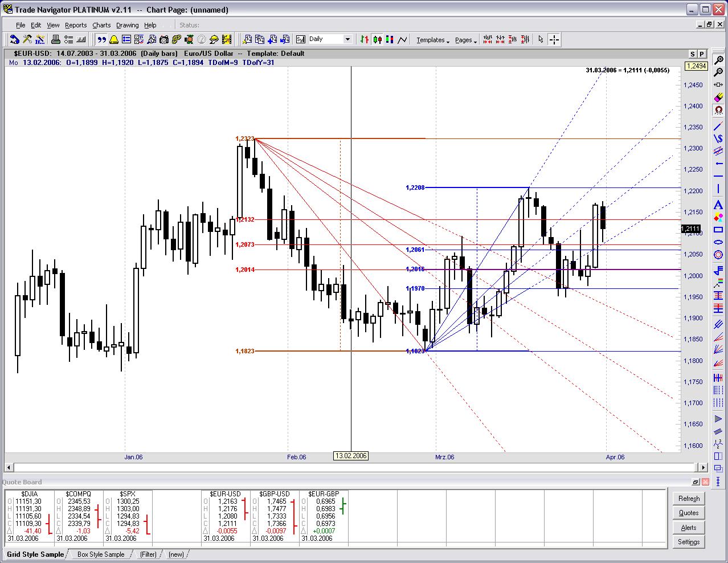Click the film strip icon

pyautogui.click(x=227, y=39)
